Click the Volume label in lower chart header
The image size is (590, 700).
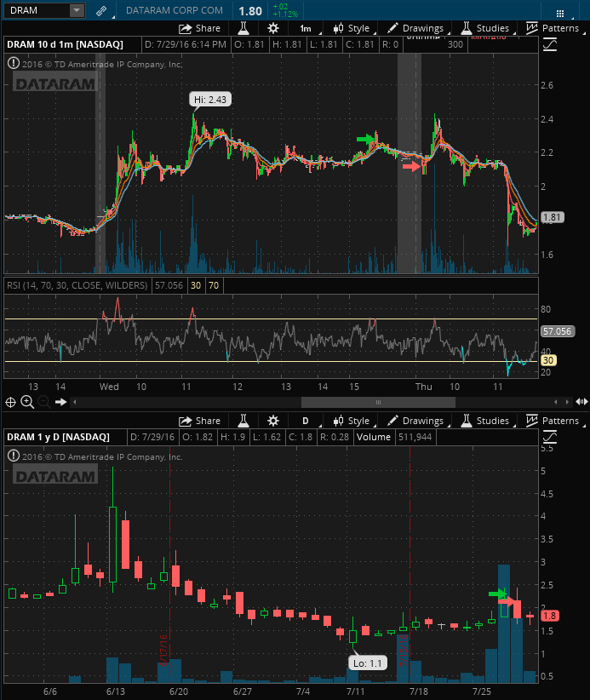pos(374,437)
